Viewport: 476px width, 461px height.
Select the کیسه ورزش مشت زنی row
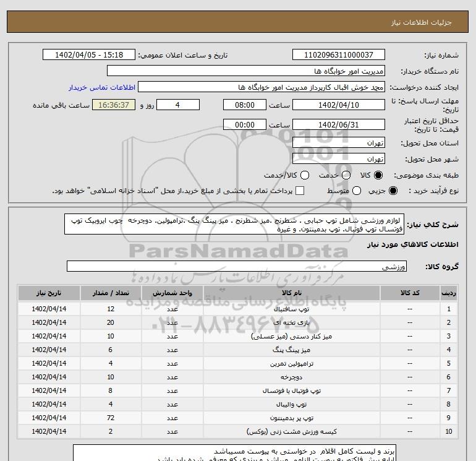click(237, 431)
